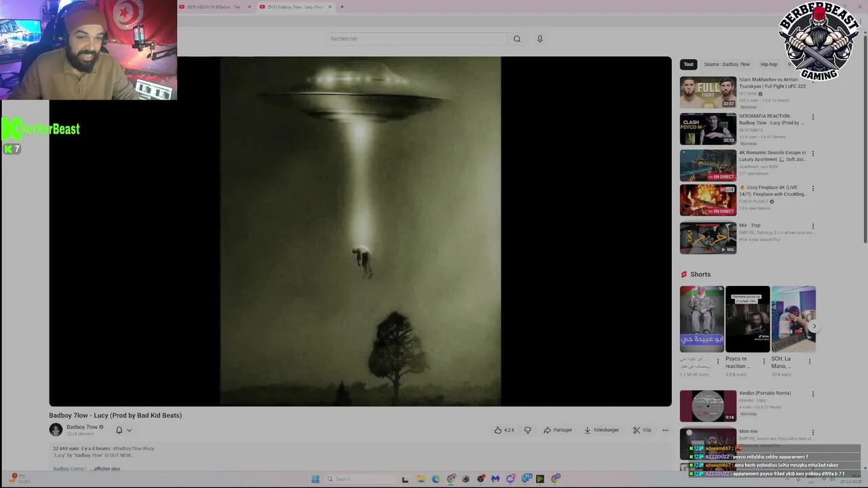
Task: Click the Mon mix title
Action: pos(748,432)
